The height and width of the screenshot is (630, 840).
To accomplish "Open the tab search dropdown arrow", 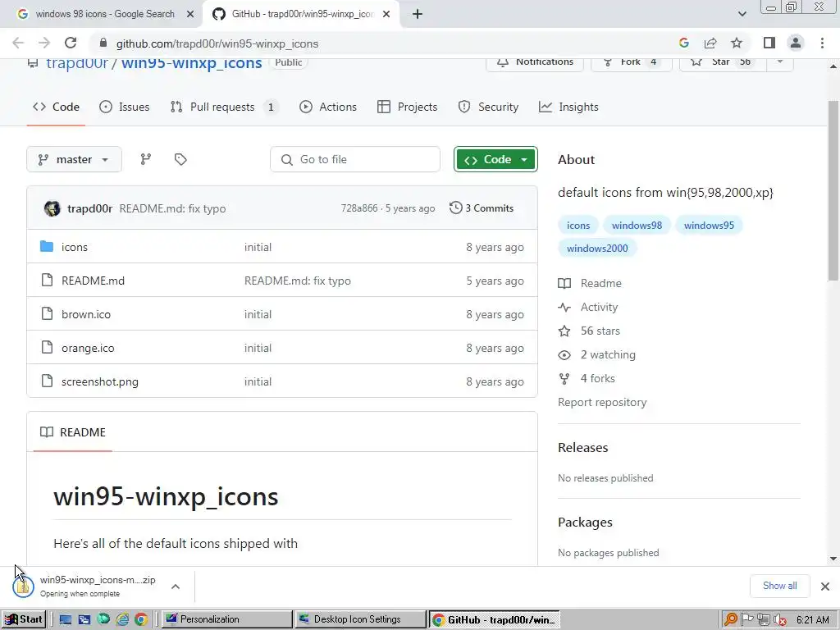I will coord(742,14).
